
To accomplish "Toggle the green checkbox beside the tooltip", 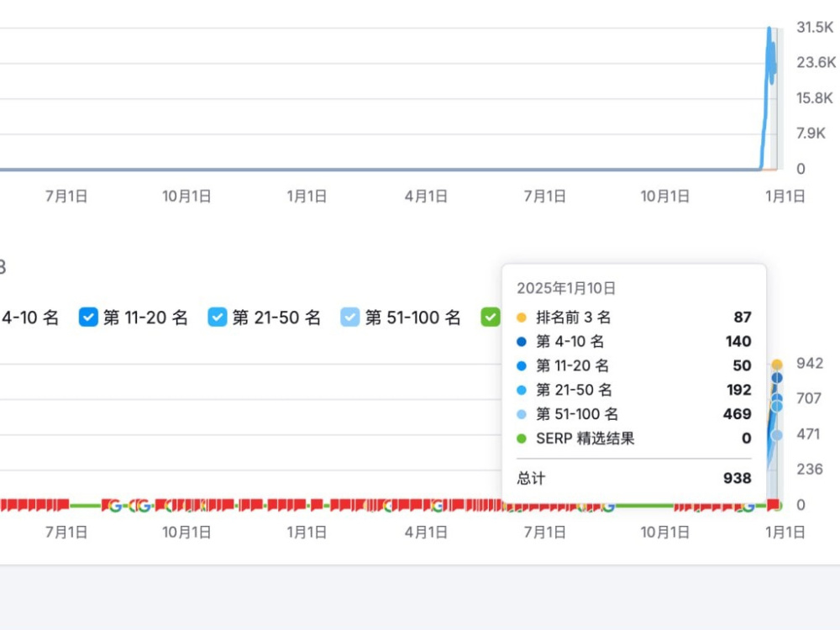I will point(491,318).
